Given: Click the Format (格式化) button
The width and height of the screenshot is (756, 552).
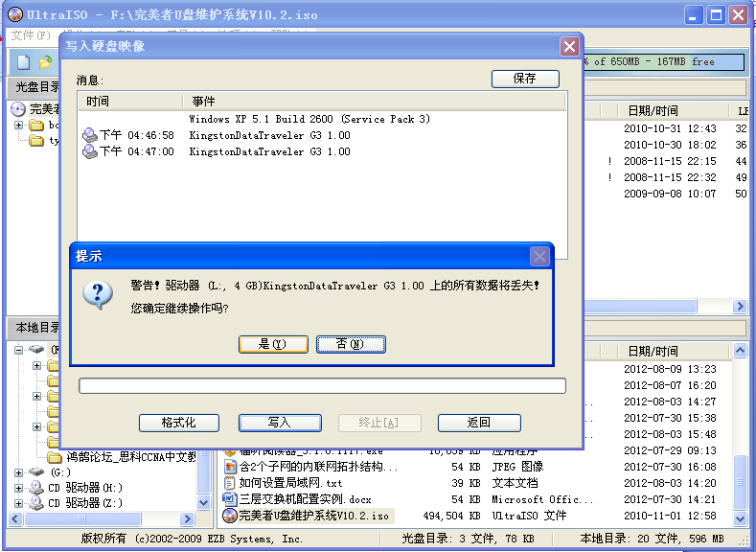Looking at the screenshot, I should (179, 423).
